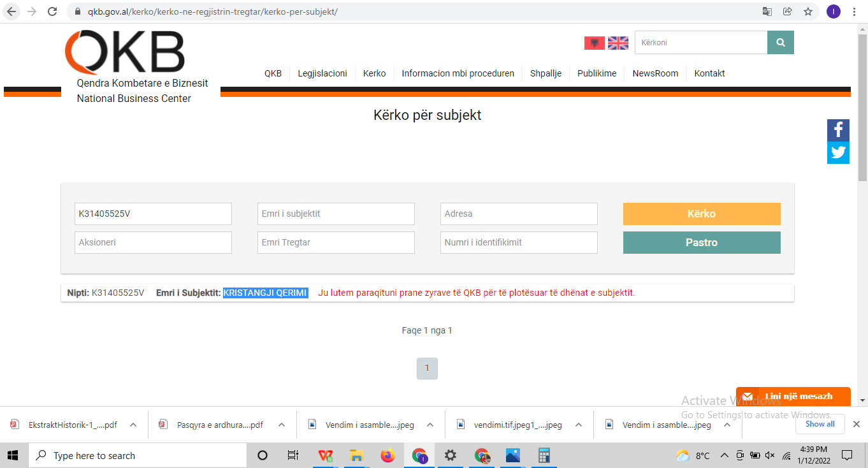Click the Facebook share icon
Viewport: 868px width, 468px height.
click(x=838, y=131)
